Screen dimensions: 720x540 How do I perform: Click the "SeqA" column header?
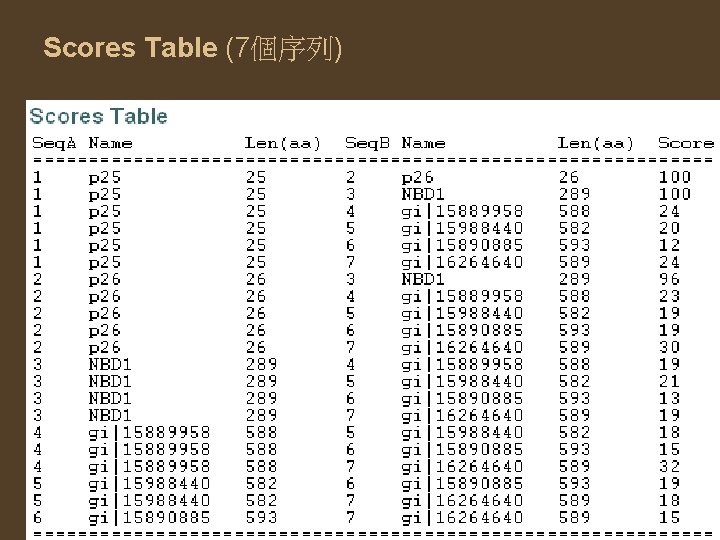[x=54, y=143]
